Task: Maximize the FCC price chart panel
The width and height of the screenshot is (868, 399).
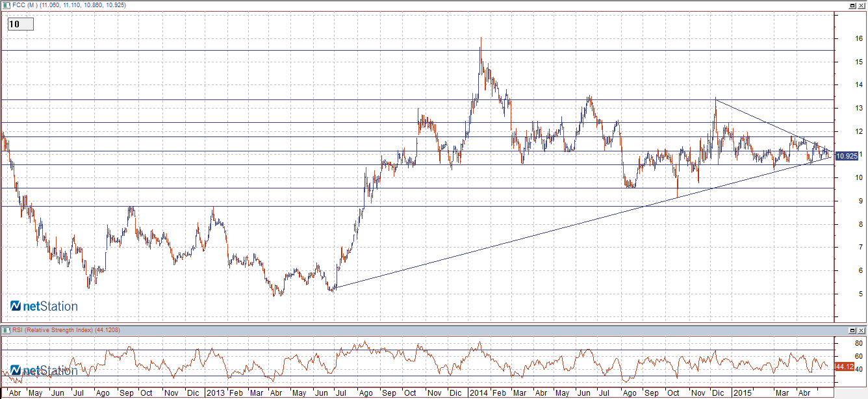Action: pyautogui.click(x=852, y=5)
